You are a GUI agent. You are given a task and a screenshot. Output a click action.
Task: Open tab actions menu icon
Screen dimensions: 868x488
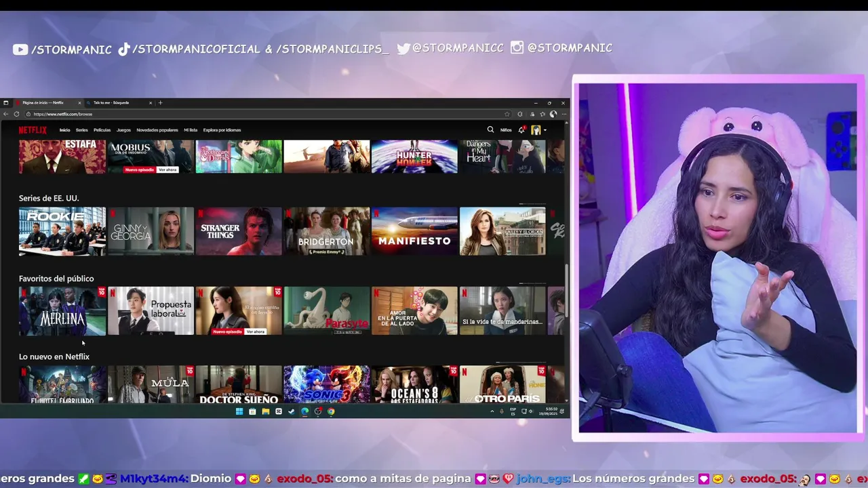[5, 102]
